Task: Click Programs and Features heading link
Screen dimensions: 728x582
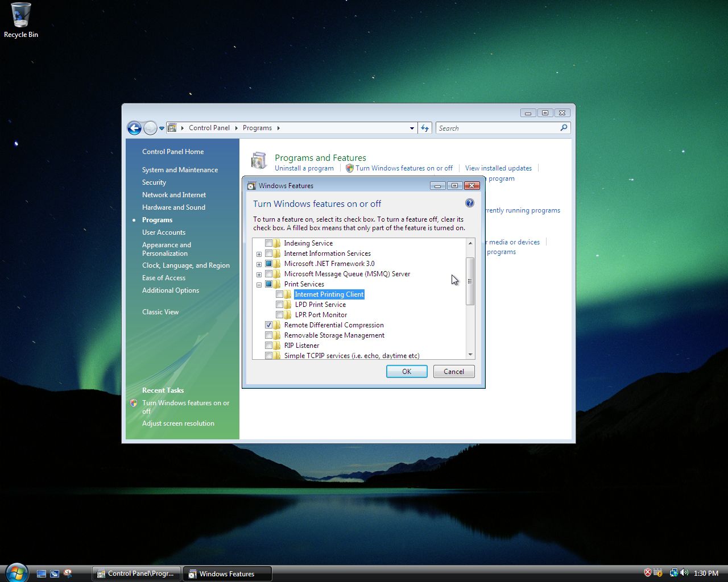Action: point(320,157)
